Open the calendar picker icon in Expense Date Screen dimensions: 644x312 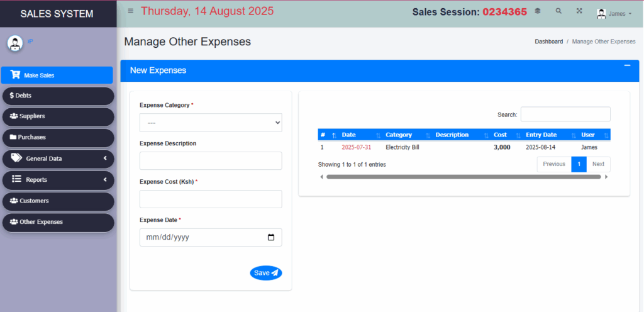pos(270,237)
